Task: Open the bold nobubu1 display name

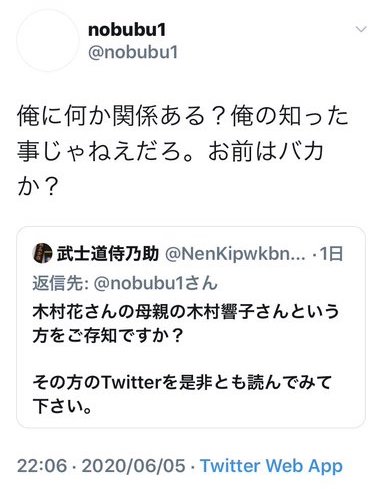Action: (x=127, y=30)
